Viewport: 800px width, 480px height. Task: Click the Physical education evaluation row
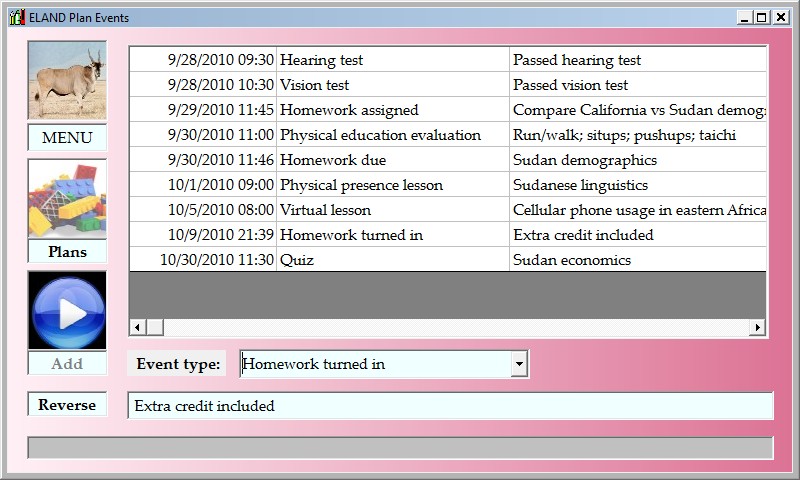pyautogui.click(x=391, y=135)
